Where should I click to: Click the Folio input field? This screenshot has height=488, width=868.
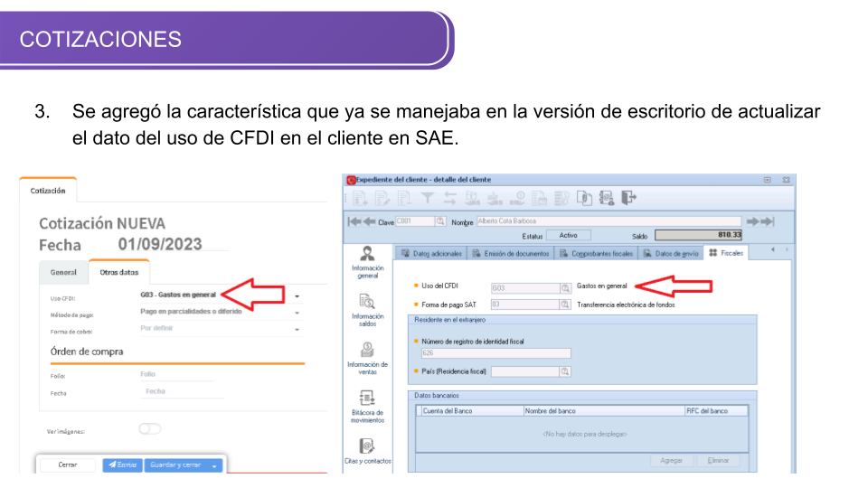coord(176,374)
